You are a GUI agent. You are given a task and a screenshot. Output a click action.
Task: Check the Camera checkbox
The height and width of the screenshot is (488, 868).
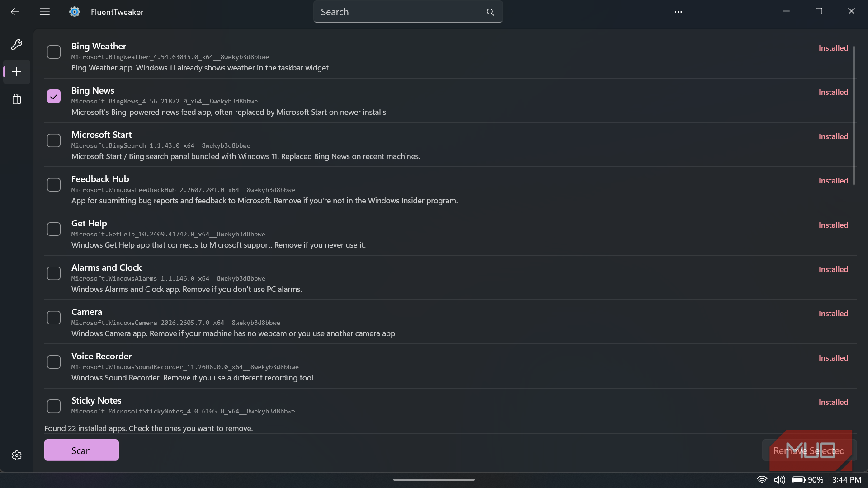coord(54,318)
